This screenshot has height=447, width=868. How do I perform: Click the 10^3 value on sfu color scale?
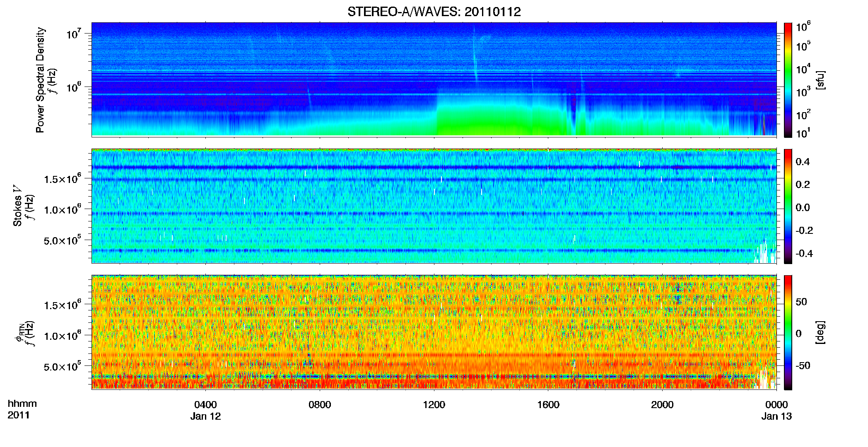(803, 91)
